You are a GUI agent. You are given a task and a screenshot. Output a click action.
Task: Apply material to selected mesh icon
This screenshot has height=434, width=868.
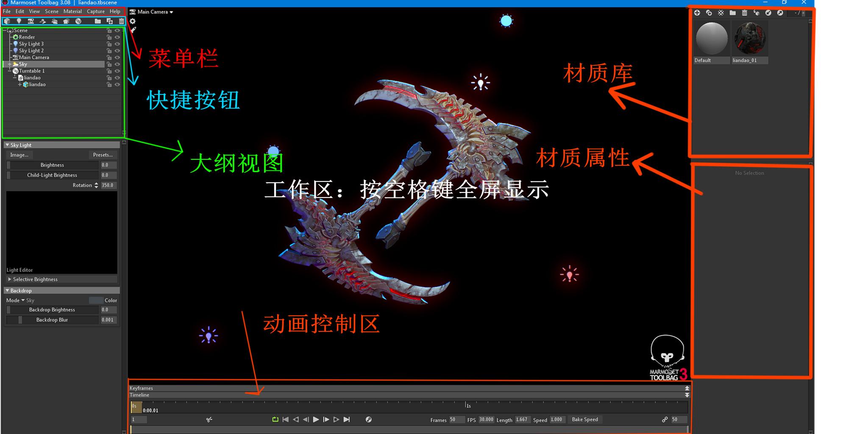coord(756,13)
